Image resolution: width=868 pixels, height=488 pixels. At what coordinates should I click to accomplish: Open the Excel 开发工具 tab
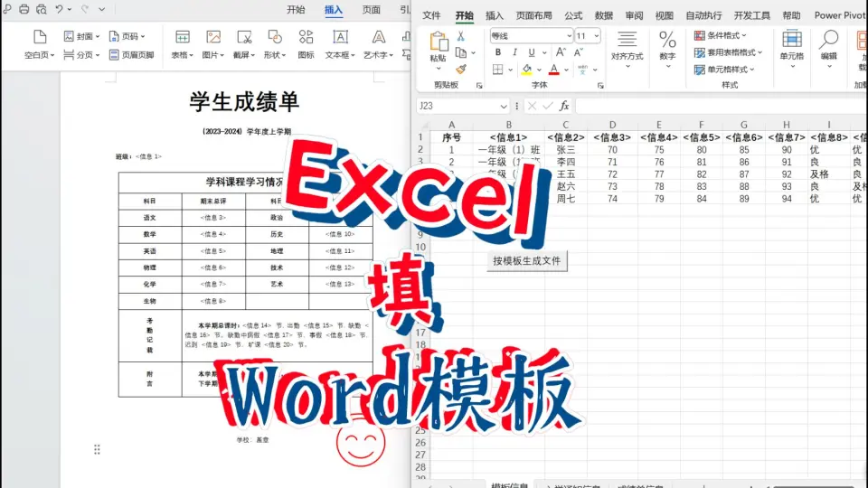click(751, 15)
